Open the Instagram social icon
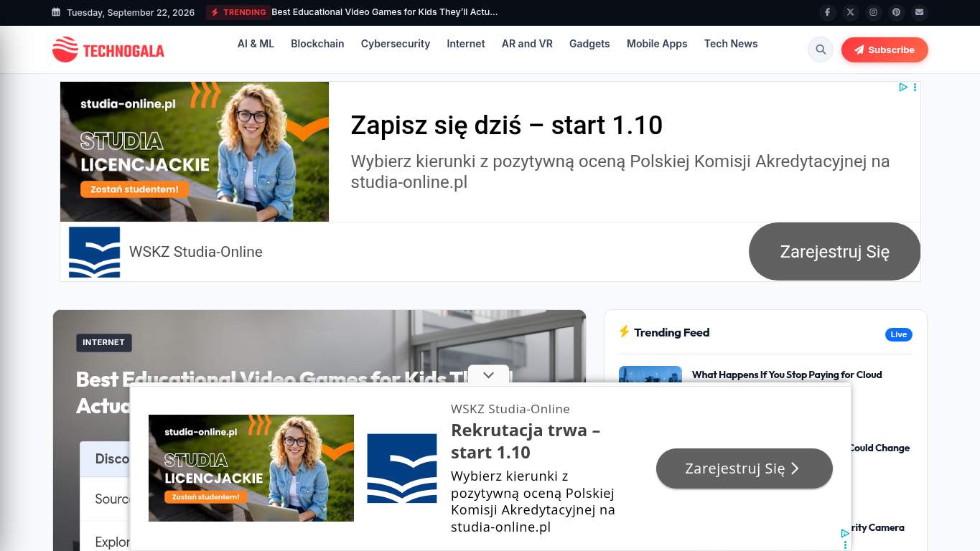The width and height of the screenshot is (980, 551). click(873, 12)
